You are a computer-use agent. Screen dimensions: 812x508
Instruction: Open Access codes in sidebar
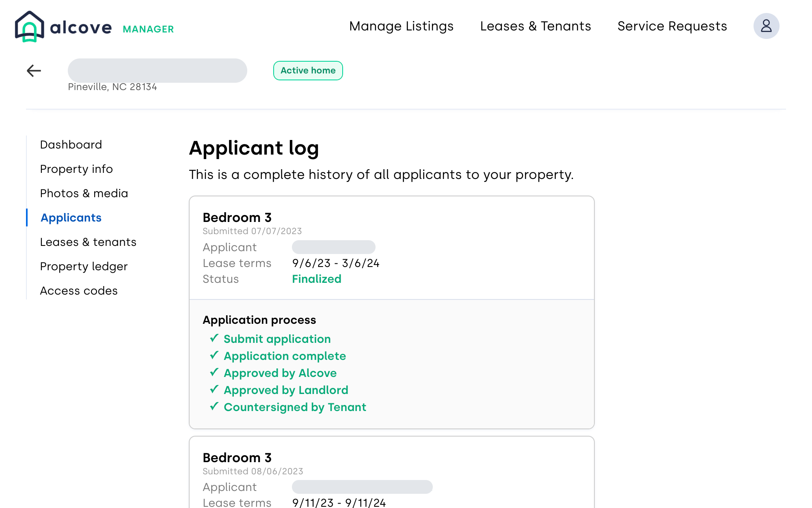(x=79, y=291)
